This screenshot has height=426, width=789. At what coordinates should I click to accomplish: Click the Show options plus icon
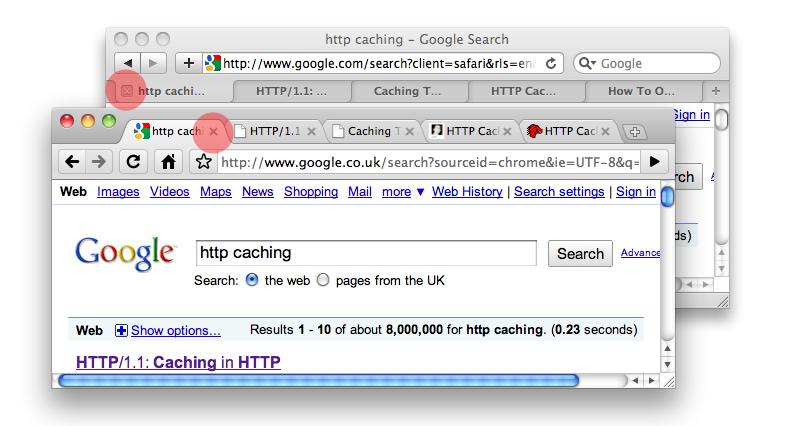tap(121, 330)
